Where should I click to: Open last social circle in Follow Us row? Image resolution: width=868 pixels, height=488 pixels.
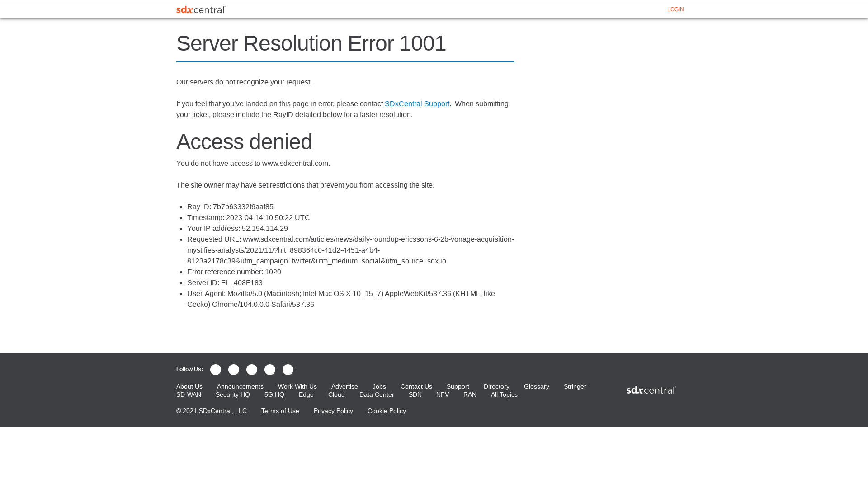pos(288,370)
